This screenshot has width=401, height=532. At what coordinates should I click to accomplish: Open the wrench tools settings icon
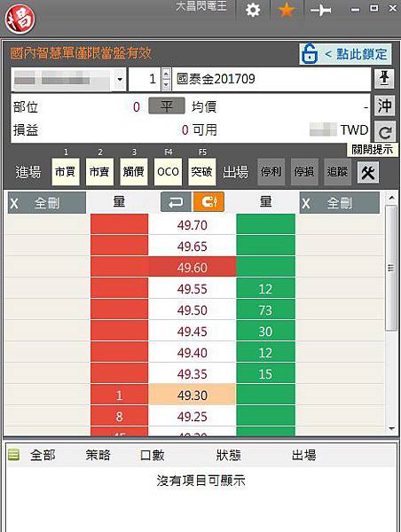click(367, 173)
